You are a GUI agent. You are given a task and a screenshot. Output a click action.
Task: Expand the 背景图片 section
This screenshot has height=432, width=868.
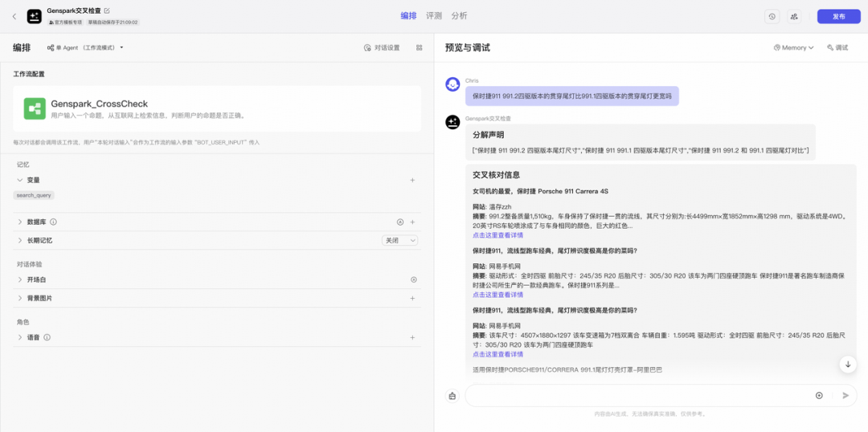click(x=20, y=298)
